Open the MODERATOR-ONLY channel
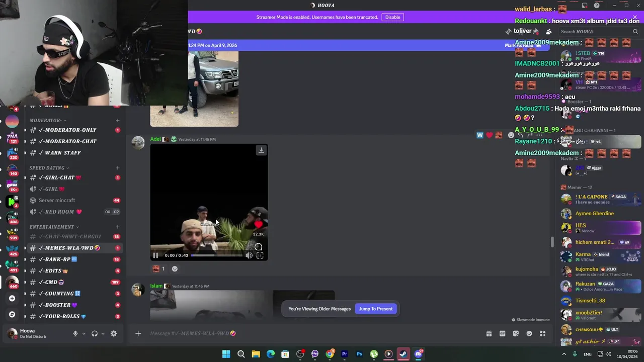Image resolution: width=644 pixels, height=362 pixels. [73, 130]
